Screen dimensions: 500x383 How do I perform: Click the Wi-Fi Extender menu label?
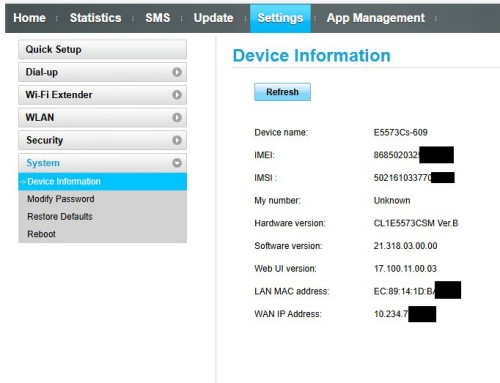pos(59,95)
